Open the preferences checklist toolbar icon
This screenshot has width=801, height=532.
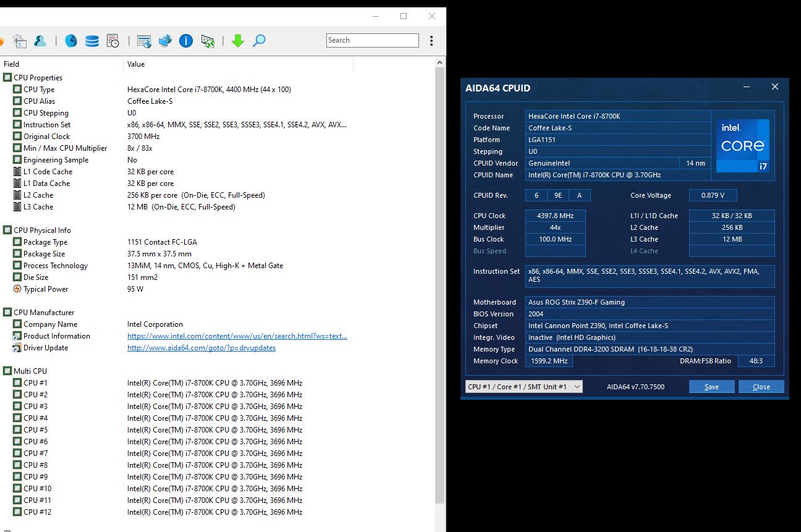(x=20, y=41)
